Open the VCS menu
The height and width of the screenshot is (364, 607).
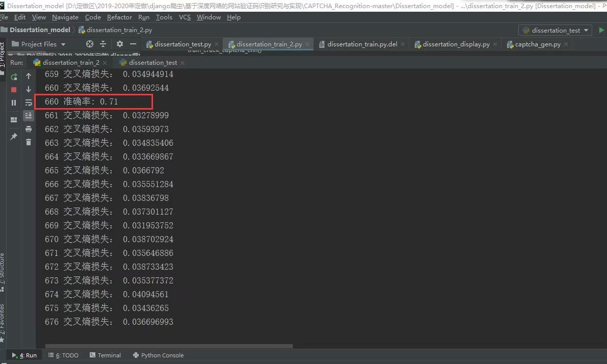click(185, 17)
